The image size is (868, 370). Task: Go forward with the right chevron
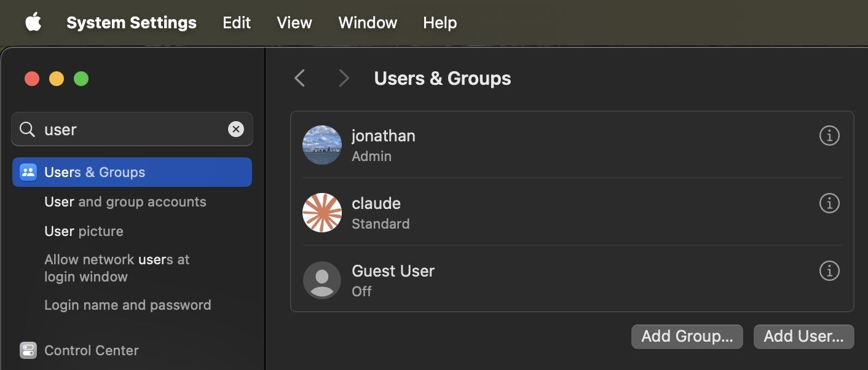[x=344, y=78]
